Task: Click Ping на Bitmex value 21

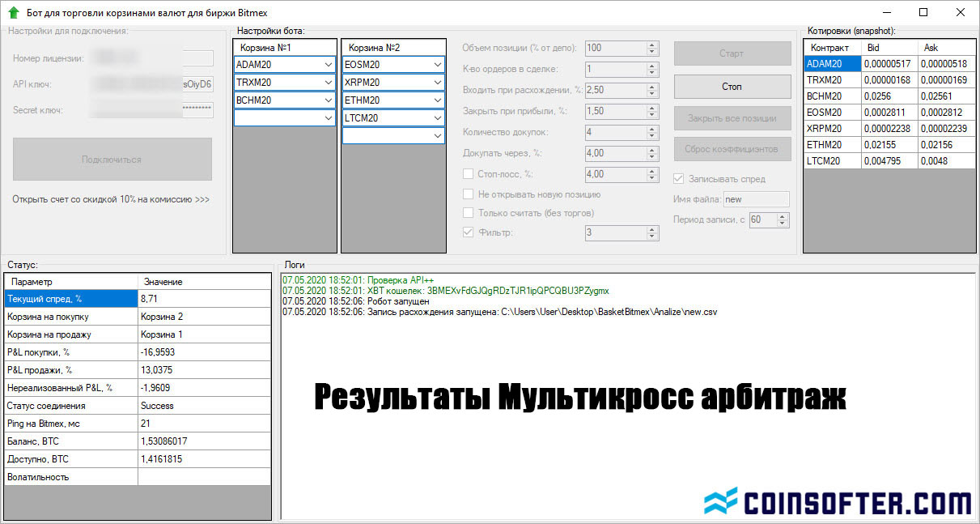Action: (204, 424)
